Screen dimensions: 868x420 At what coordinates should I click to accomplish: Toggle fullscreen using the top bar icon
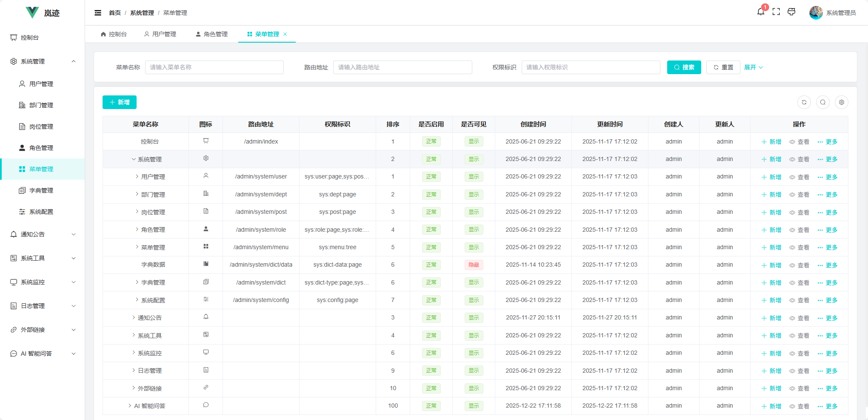coord(776,12)
